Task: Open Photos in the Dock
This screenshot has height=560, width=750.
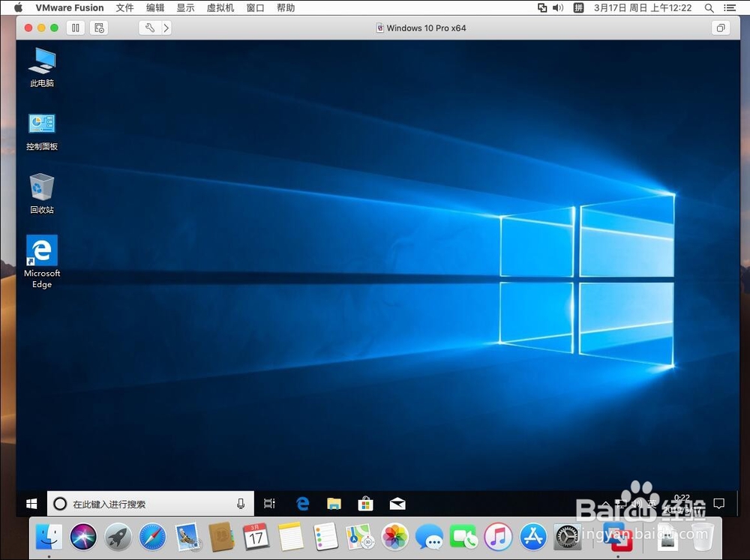Action: click(394, 536)
